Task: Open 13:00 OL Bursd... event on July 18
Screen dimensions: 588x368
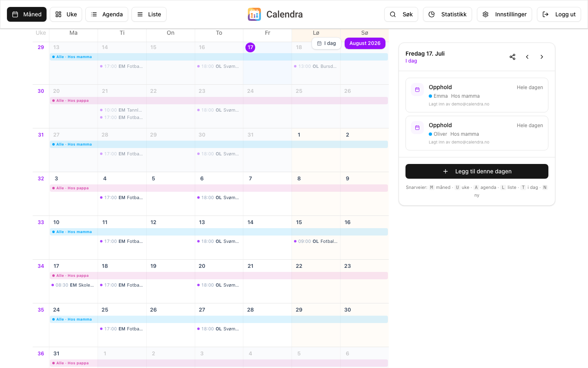Action: [x=316, y=66]
